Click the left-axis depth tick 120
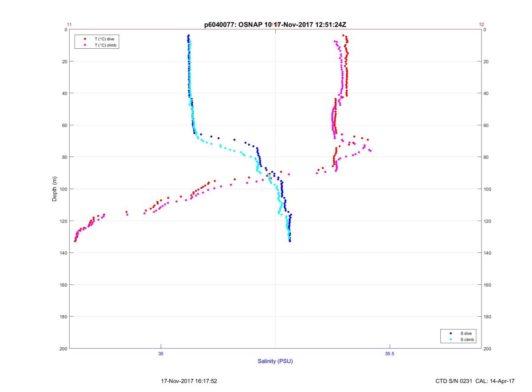The width and height of the screenshot is (532, 392). [x=63, y=221]
